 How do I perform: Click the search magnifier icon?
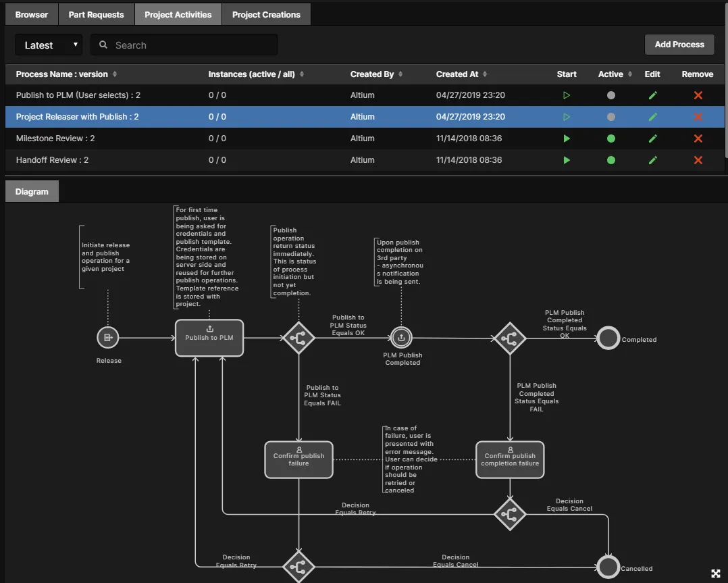click(103, 45)
